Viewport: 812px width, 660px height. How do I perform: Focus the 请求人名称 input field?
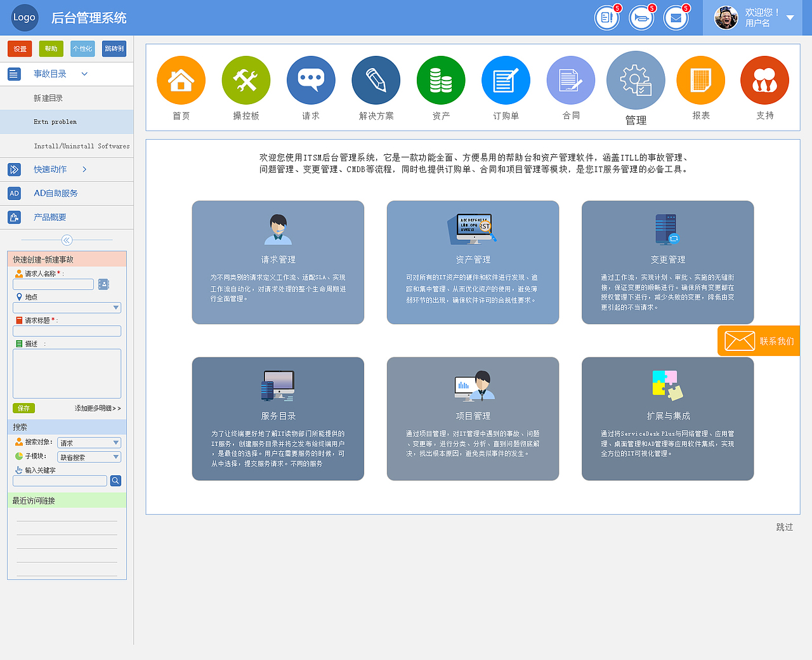(x=53, y=284)
